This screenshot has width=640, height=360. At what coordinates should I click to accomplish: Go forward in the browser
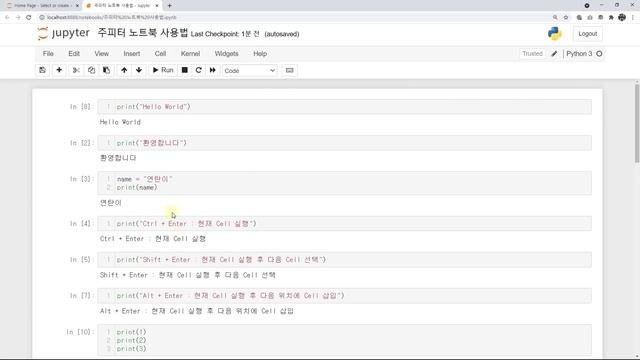pos(18,17)
